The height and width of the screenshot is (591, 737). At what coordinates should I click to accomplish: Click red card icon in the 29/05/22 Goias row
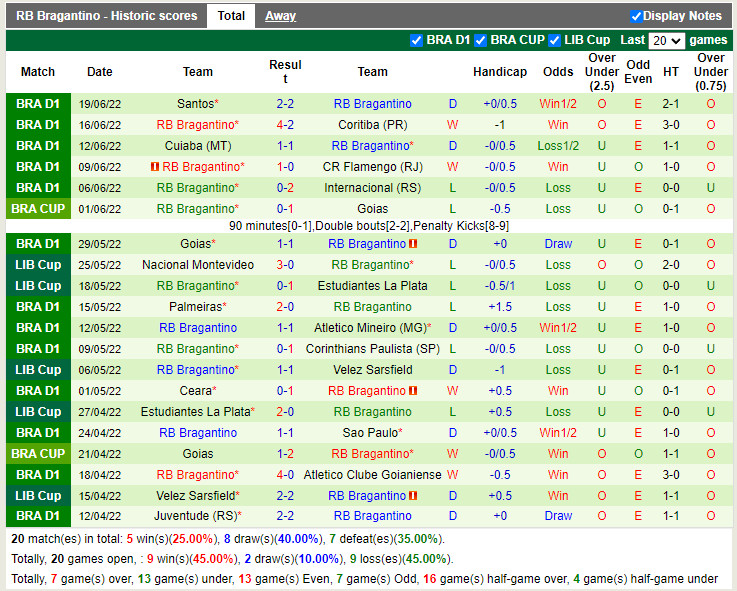(413, 244)
